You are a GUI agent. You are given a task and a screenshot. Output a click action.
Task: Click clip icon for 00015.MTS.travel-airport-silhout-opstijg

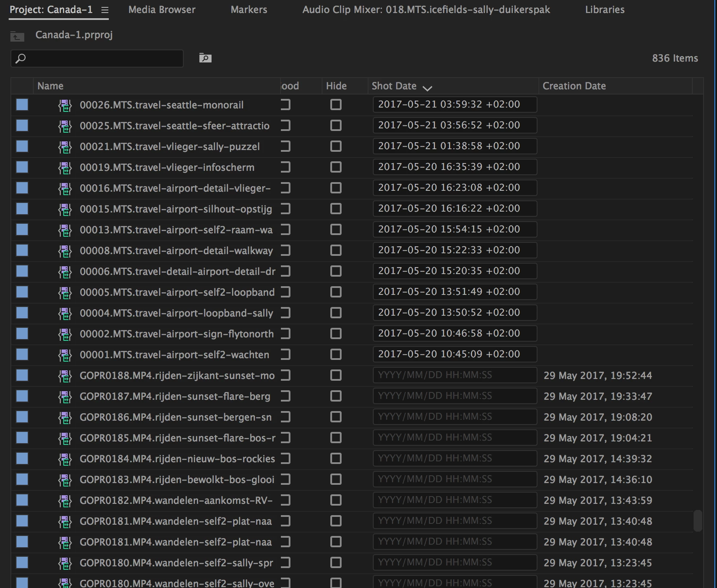pos(65,209)
